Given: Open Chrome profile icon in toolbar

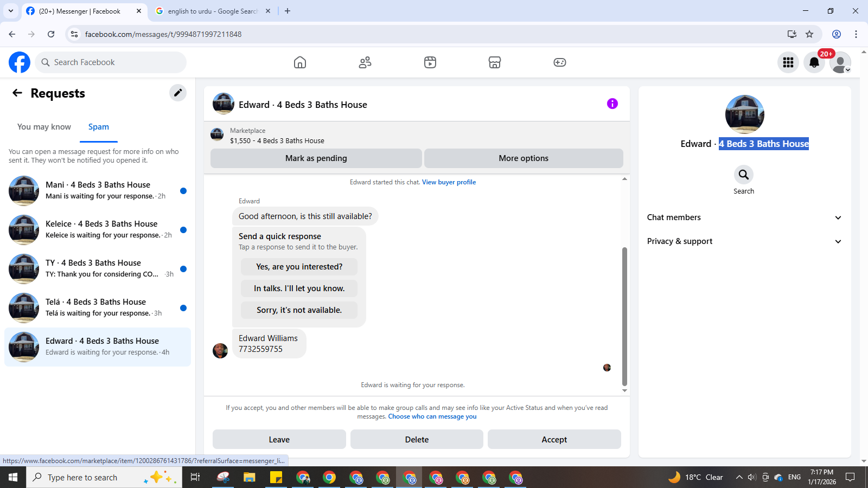Looking at the screenshot, I should coord(837,34).
